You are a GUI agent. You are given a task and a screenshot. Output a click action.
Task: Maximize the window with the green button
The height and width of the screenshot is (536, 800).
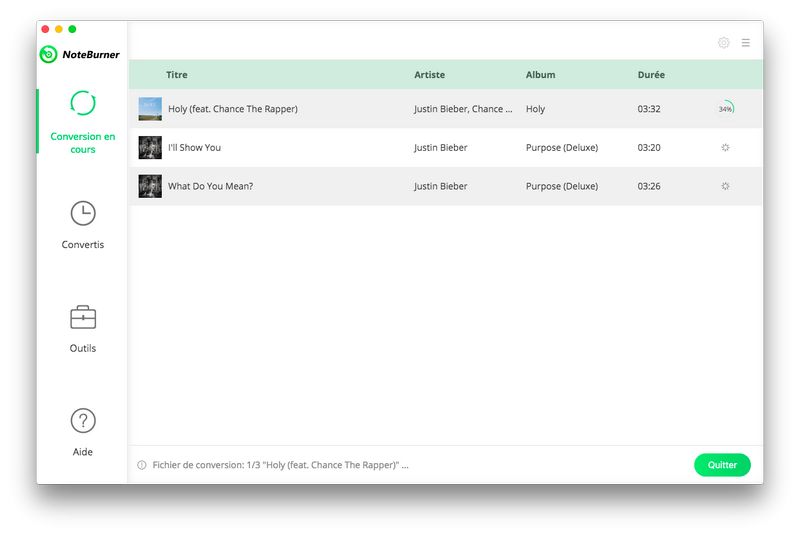[x=72, y=29]
